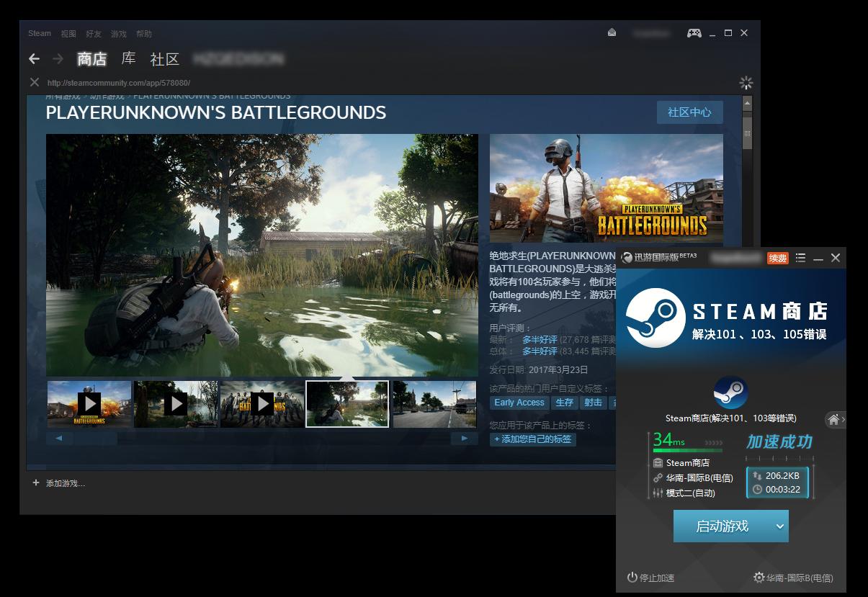Switch to the 商店 tab
The height and width of the screenshot is (597, 868).
91,59
